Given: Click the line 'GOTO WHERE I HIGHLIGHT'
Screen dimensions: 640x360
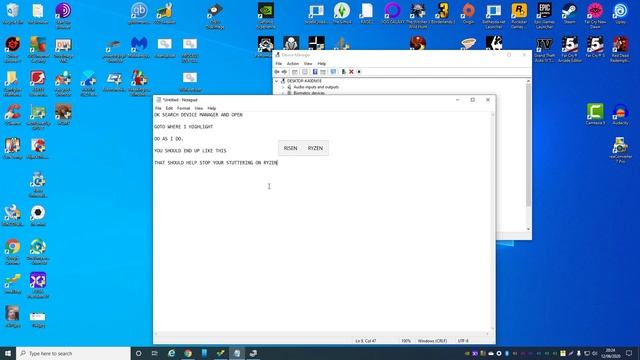Looking at the screenshot, I should 183,127.
